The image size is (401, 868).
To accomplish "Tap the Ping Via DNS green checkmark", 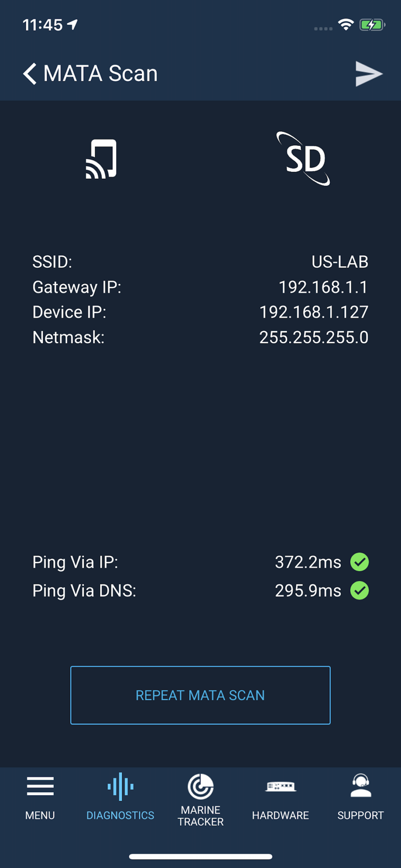I will (359, 591).
